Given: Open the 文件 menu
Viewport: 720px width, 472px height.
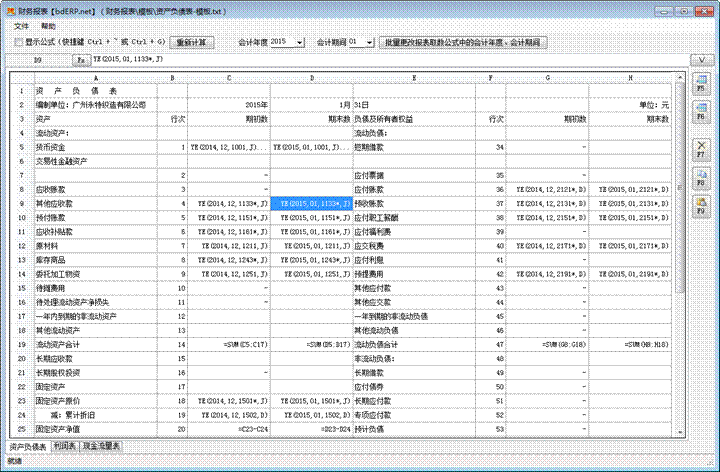Looking at the screenshot, I should coord(21,26).
